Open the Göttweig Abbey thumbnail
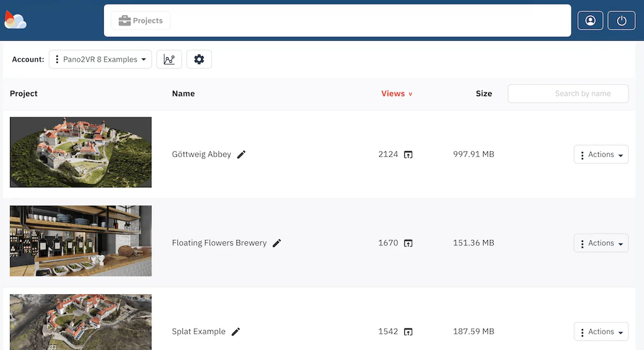The width and height of the screenshot is (644, 350). coord(80,152)
